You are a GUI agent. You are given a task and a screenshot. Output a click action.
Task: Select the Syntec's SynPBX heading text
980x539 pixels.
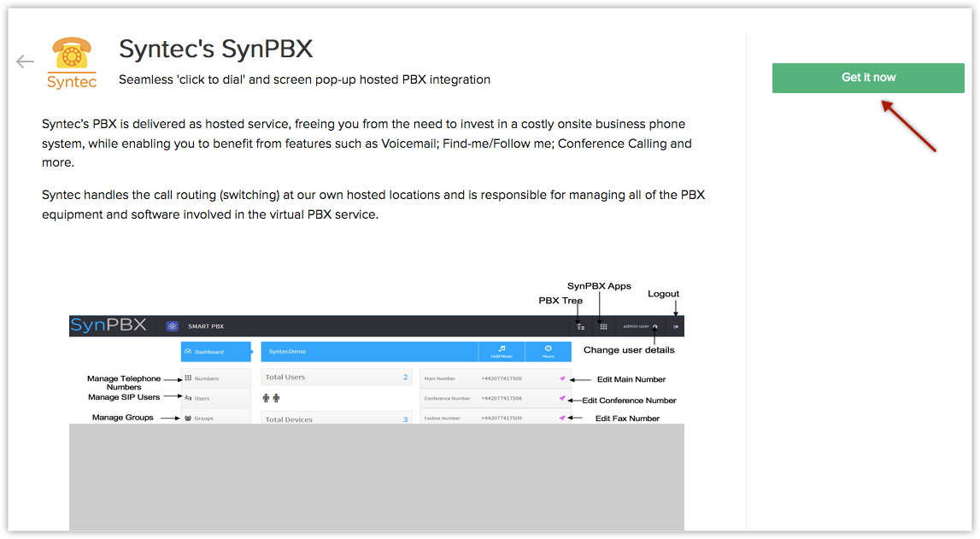coord(215,49)
